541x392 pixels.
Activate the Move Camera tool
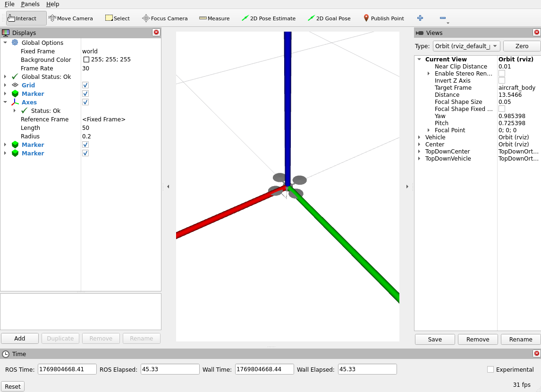pyautogui.click(x=71, y=18)
